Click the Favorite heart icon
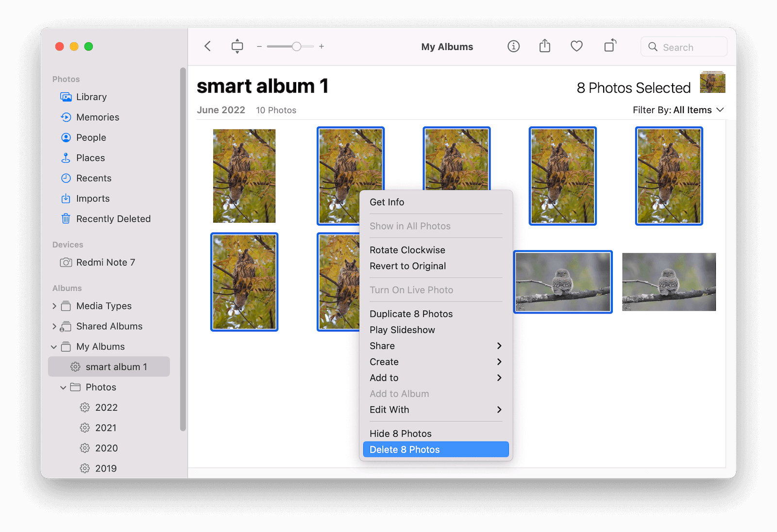Viewport: 777px width, 532px height. 576,46
